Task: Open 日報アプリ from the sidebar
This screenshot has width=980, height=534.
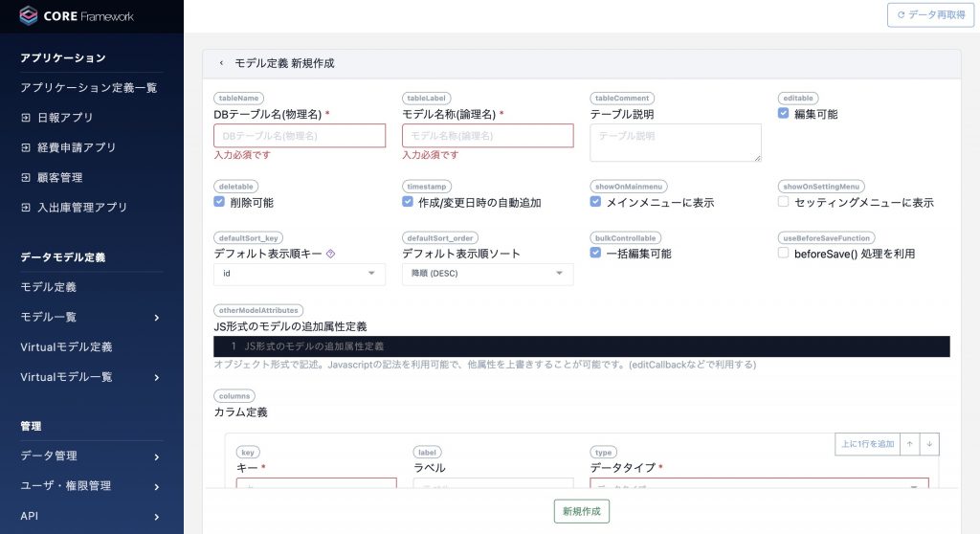Action: coord(65,118)
